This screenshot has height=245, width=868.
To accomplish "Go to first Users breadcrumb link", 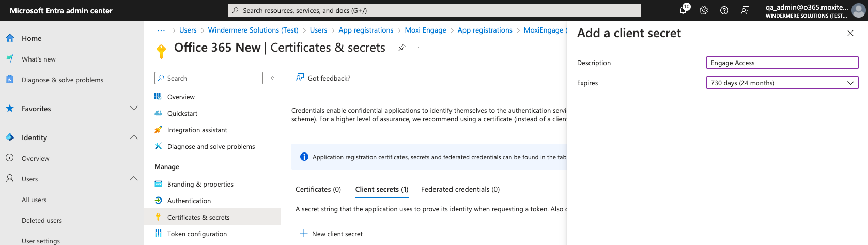I will [188, 30].
